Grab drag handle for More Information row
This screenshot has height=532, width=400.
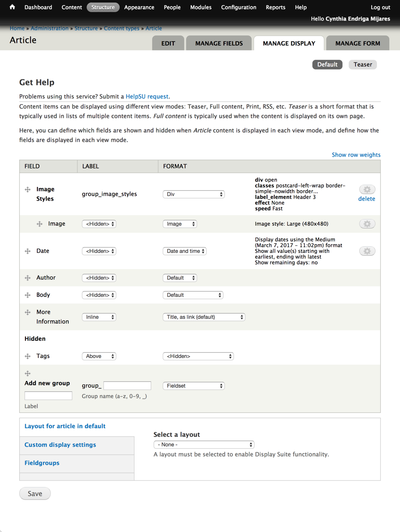click(28, 312)
